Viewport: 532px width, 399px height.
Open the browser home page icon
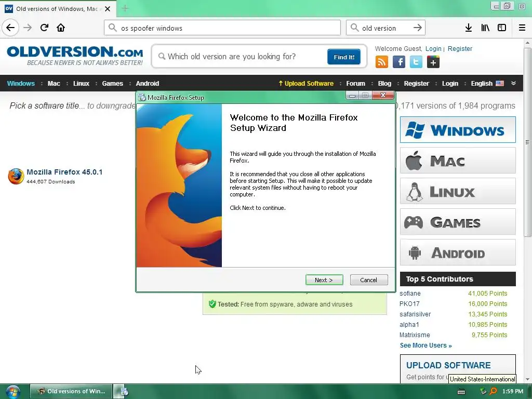tap(61, 28)
